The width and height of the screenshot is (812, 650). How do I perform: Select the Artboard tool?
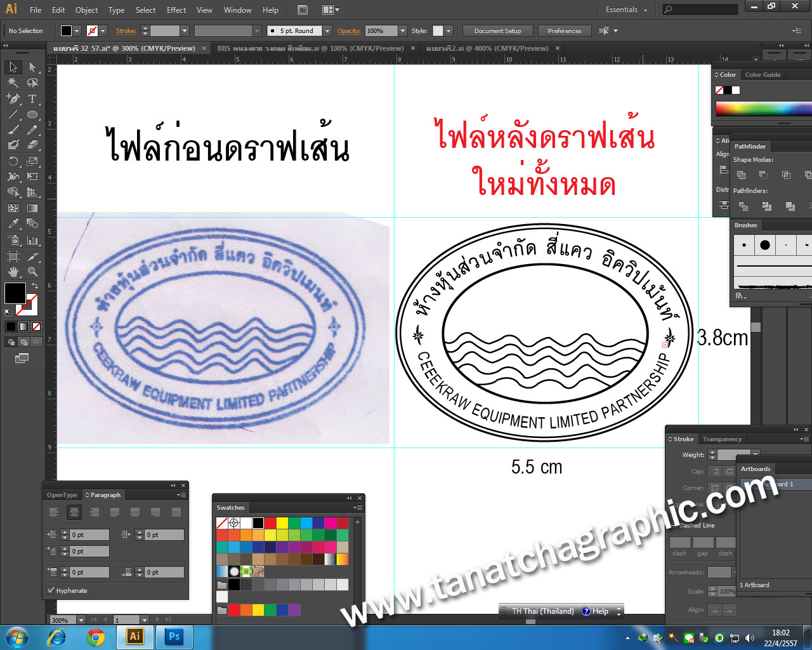[x=13, y=256]
